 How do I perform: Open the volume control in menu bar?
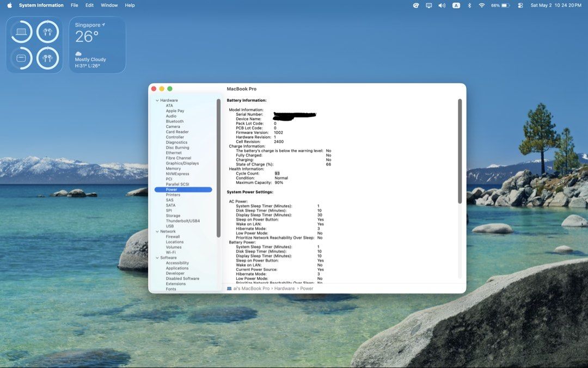(x=442, y=5)
